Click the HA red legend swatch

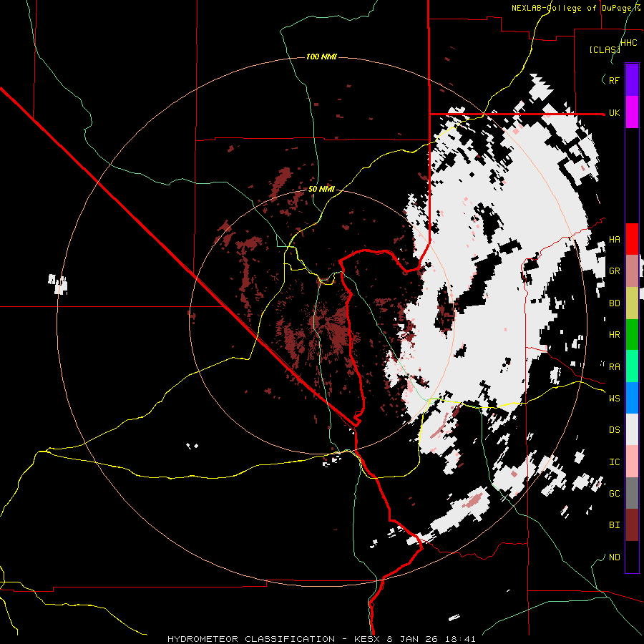click(632, 239)
